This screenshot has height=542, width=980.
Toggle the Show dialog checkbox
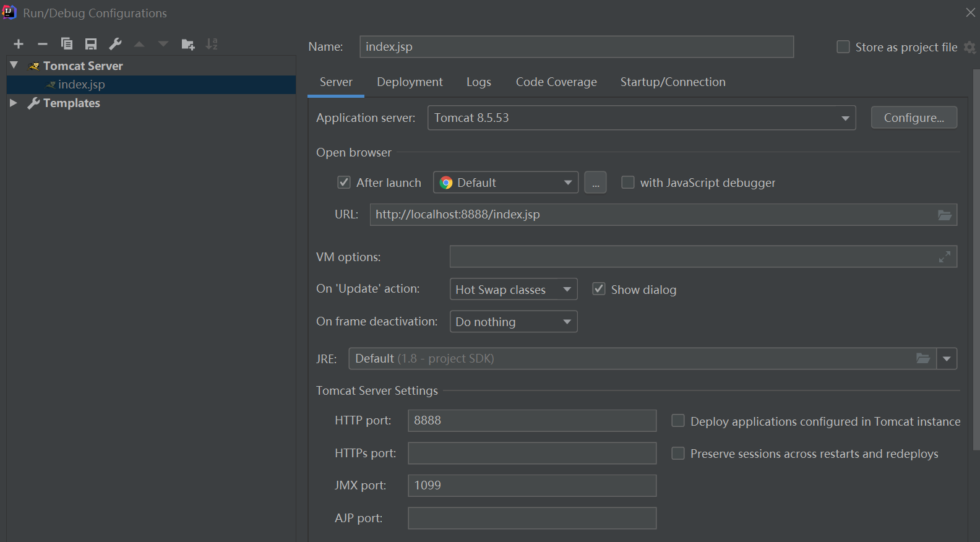(x=599, y=289)
